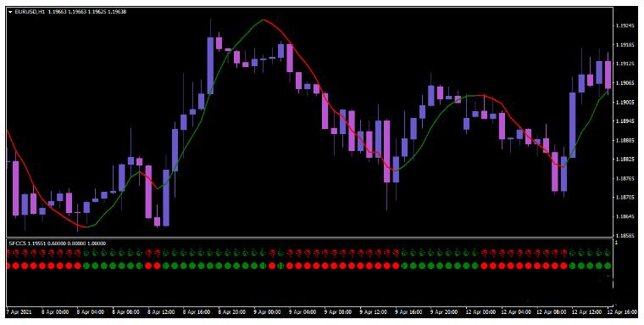Open the dropdown arrow beside EURUSD,H1
The width and height of the screenshot is (644, 325).
[x=10, y=12]
